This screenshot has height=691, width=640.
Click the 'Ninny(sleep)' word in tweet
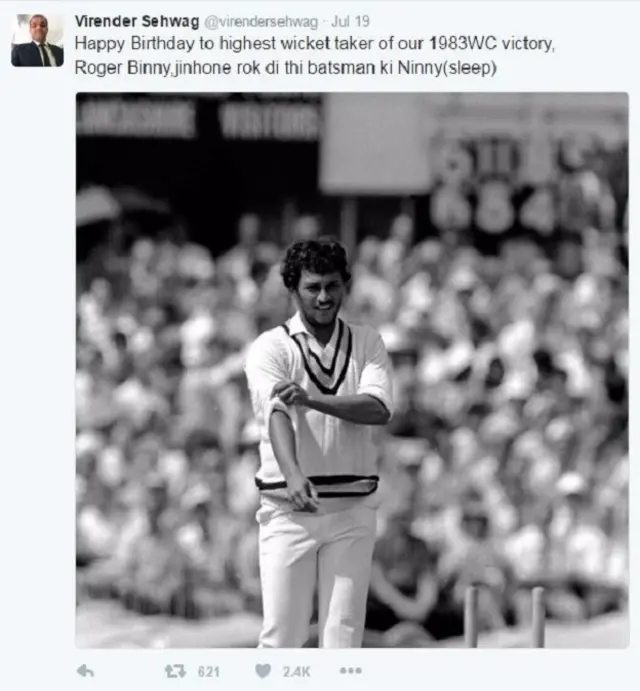447,68
